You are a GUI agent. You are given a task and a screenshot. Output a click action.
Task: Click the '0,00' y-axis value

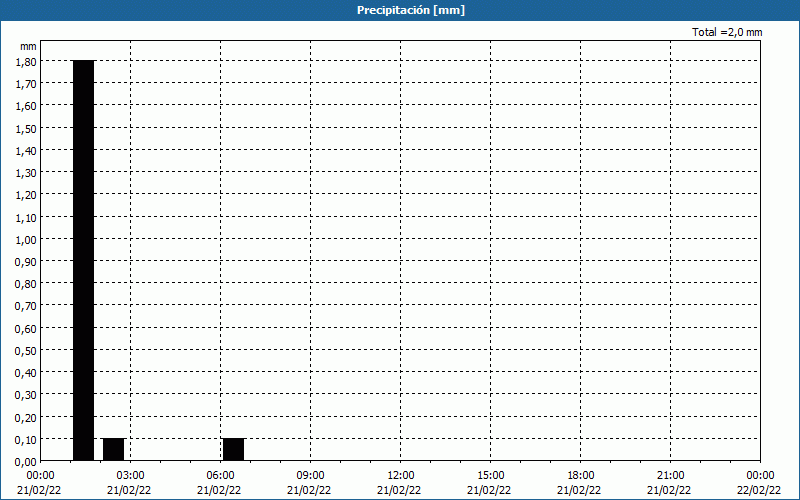(x=26, y=462)
